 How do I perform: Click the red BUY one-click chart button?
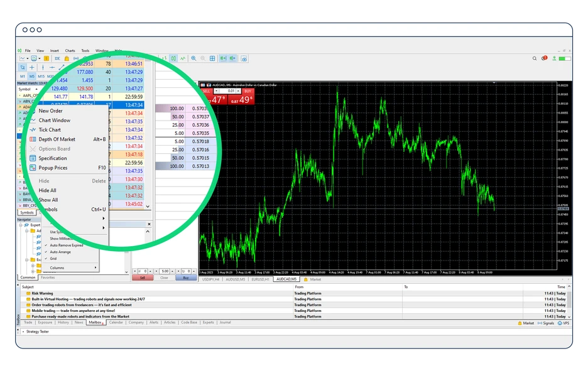(248, 91)
